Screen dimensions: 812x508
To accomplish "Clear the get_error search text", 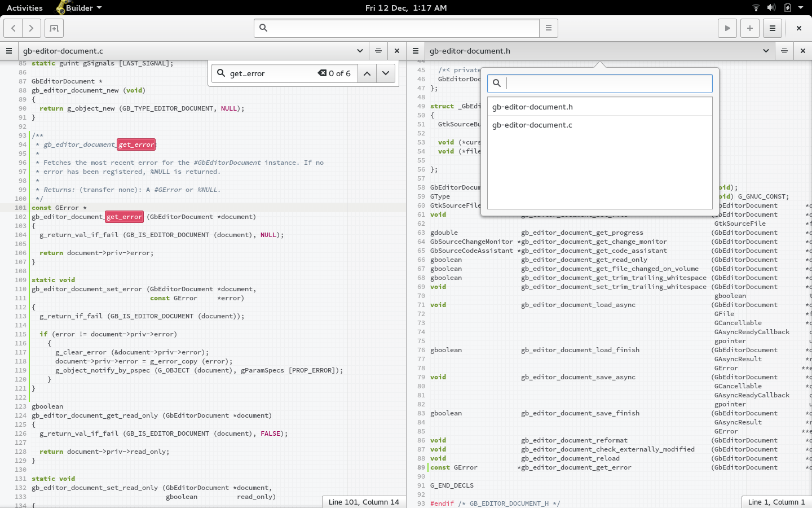I will 321,73.
